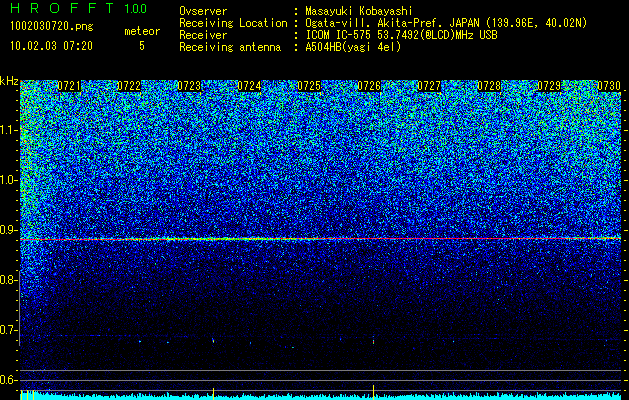Click the 0724 time marker label

coord(249,86)
